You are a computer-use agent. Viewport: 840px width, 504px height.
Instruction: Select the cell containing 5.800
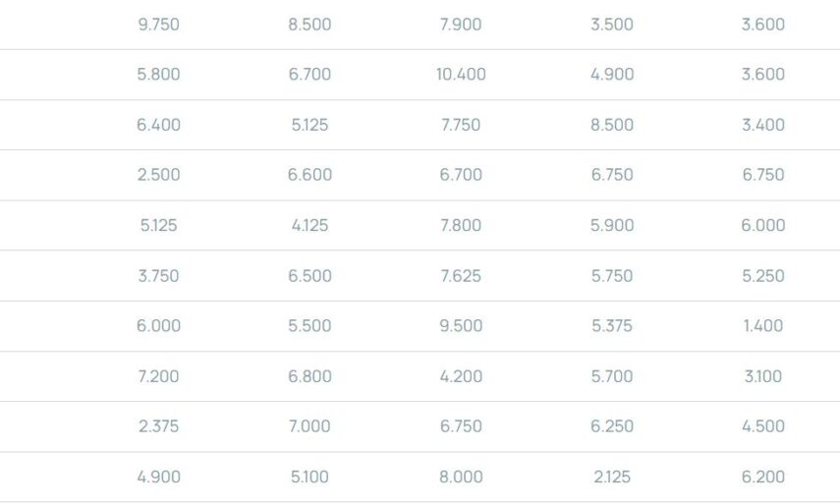click(x=158, y=75)
